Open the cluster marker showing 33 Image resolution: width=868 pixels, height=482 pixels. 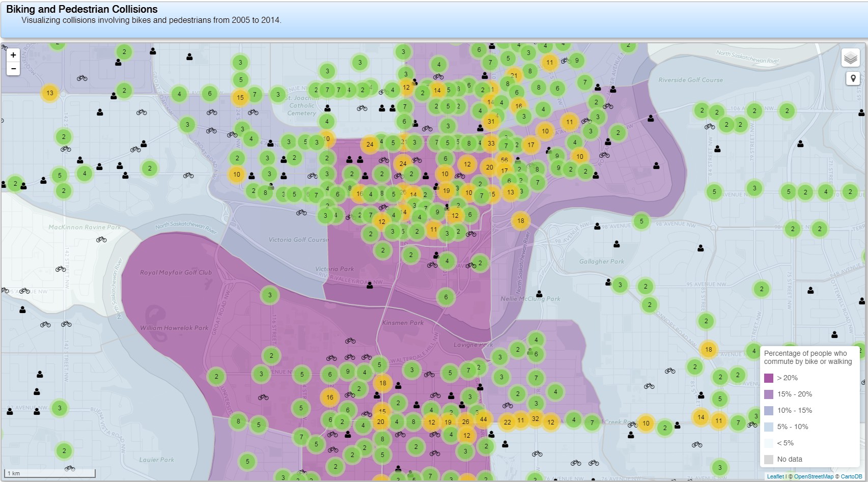pyautogui.click(x=491, y=143)
